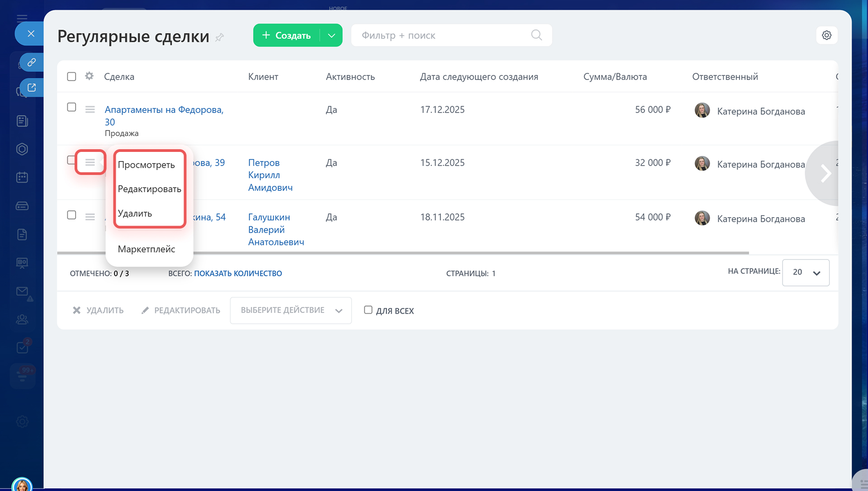Click the search magnifier icon in filter field
The image size is (868, 491).
click(536, 35)
